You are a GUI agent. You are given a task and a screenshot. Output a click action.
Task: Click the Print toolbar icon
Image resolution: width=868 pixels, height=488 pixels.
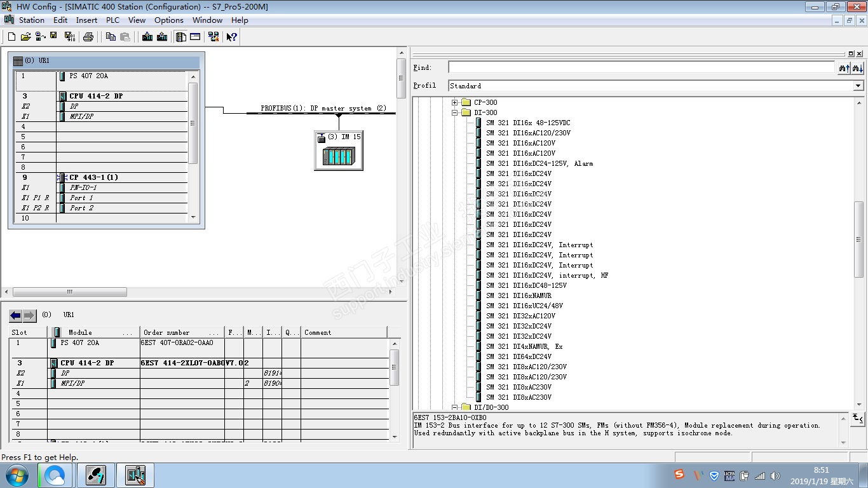coord(88,37)
